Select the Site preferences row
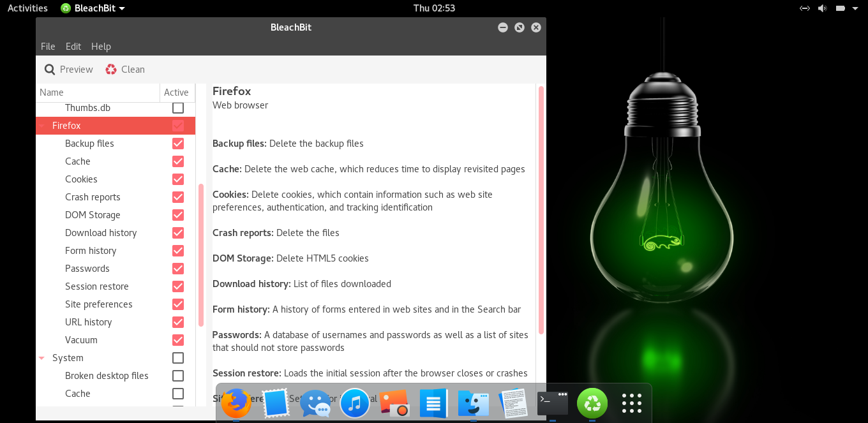The width and height of the screenshot is (868, 423). tap(116, 304)
